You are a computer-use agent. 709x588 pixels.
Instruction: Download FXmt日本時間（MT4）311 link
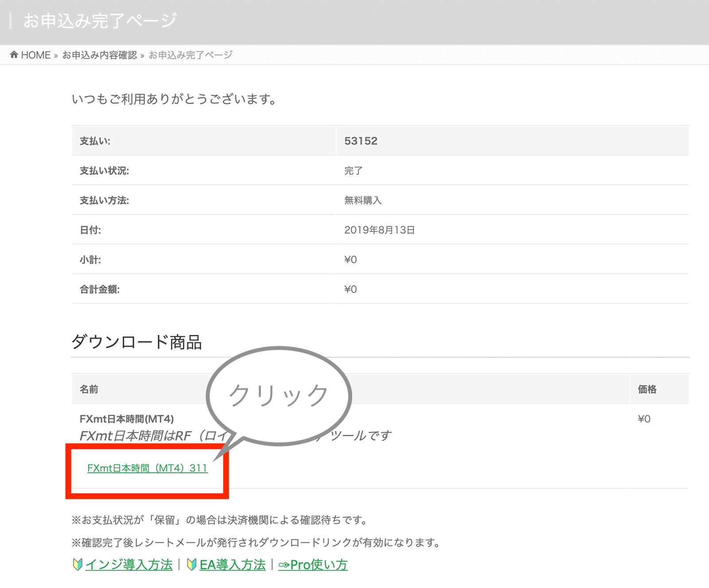(148, 468)
